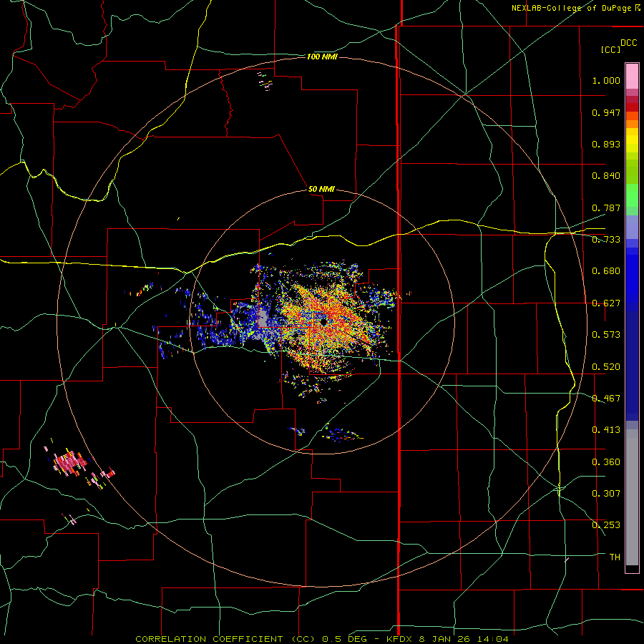Image resolution: width=644 pixels, height=644 pixels.
Task: Click the pink swatch at color bar top
Action: pyautogui.click(x=632, y=76)
